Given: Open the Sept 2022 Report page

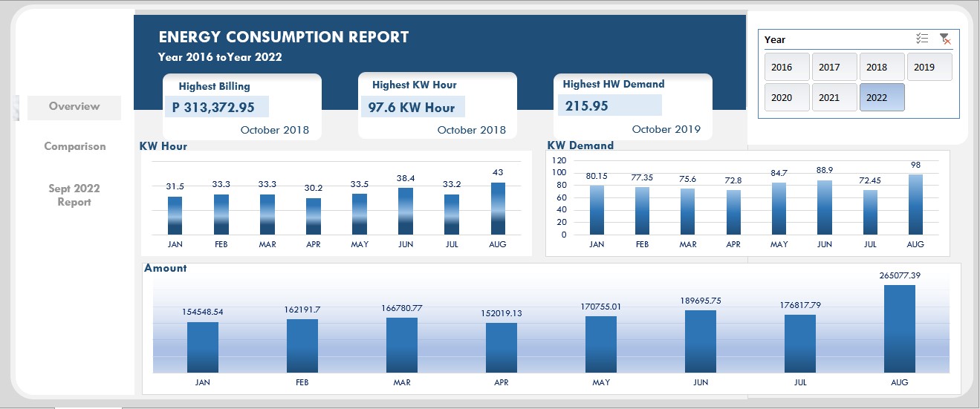Looking at the screenshot, I should point(74,195).
